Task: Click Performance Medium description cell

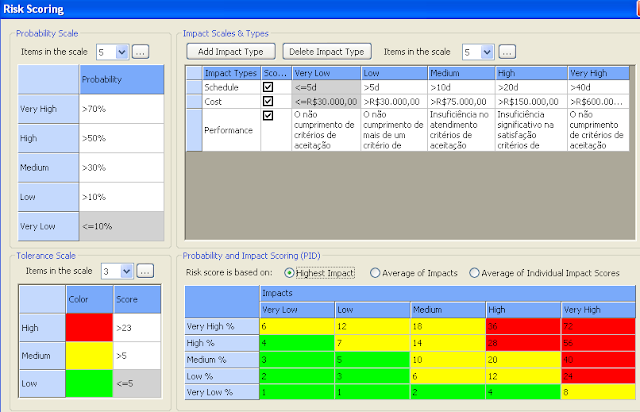Action: tap(461, 130)
